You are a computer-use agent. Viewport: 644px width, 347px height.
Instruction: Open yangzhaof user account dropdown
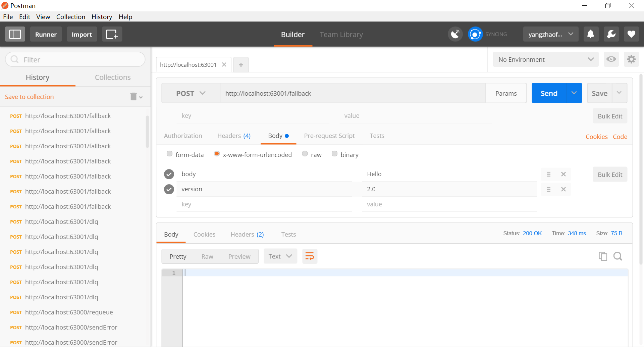tap(551, 34)
